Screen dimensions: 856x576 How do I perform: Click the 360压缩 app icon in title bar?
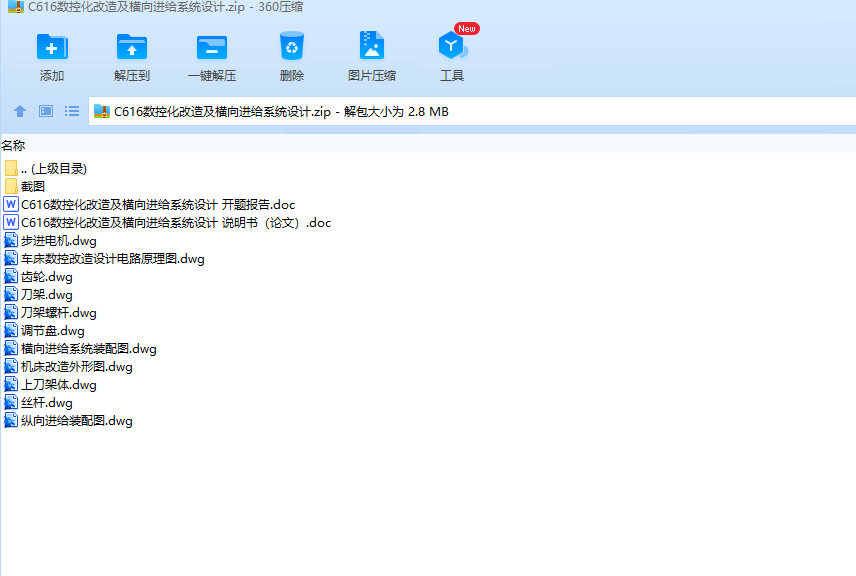16,7
